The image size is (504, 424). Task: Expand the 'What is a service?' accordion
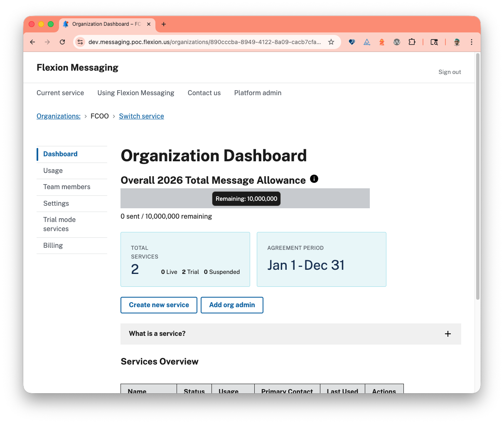[291, 334]
